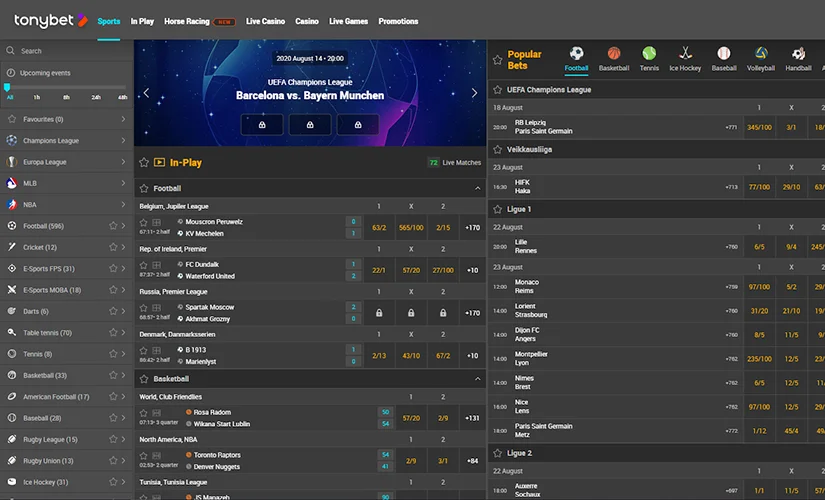Open MLB sidebar icon

[12, 183]
